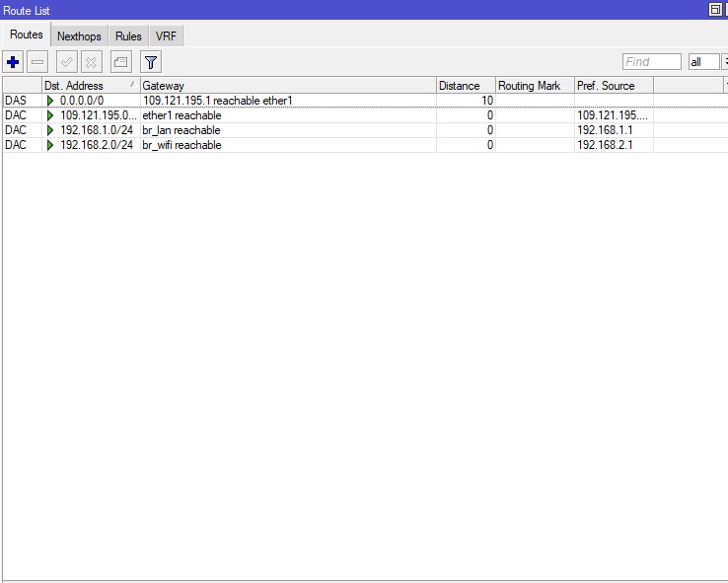Open the funnel Filter icon

150,62
